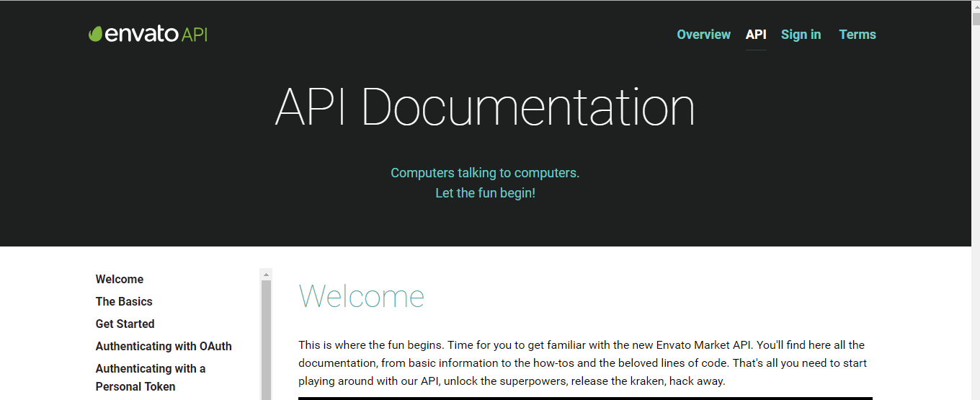Open The Basics sidebar section

(x=124, y=302)
